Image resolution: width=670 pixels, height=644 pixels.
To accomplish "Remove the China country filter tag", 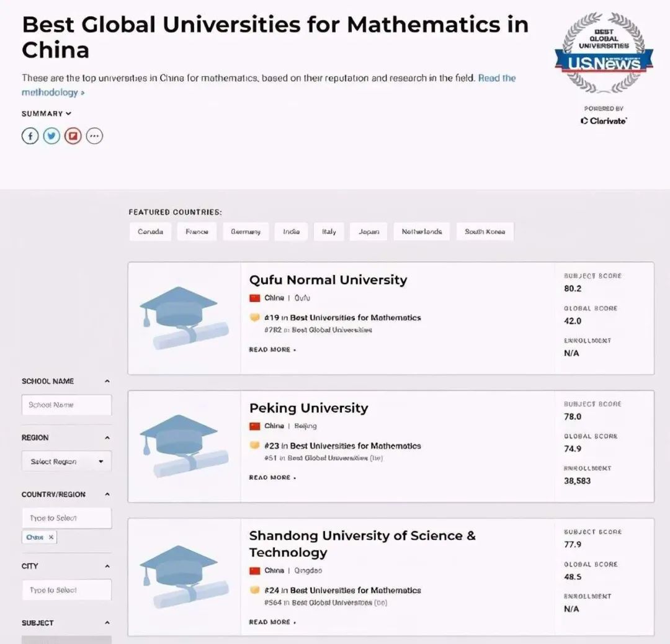I will click(51, 537).
